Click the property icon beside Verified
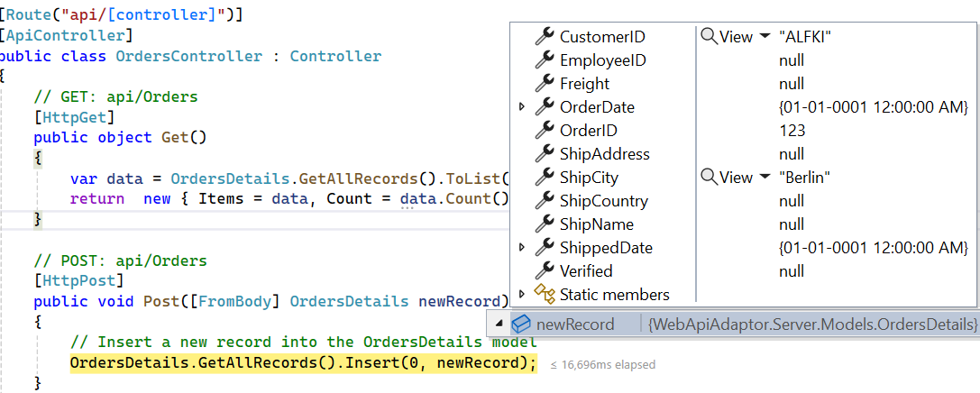 [x=544, y=271]
